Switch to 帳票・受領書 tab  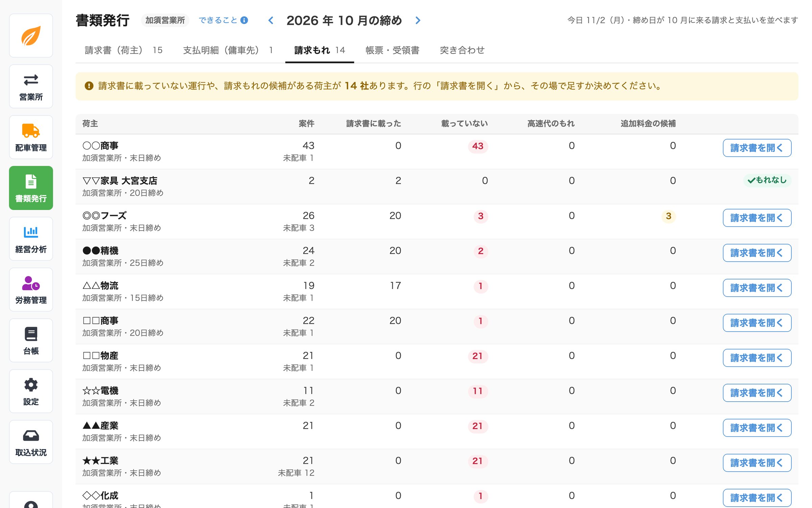point(392,50)
